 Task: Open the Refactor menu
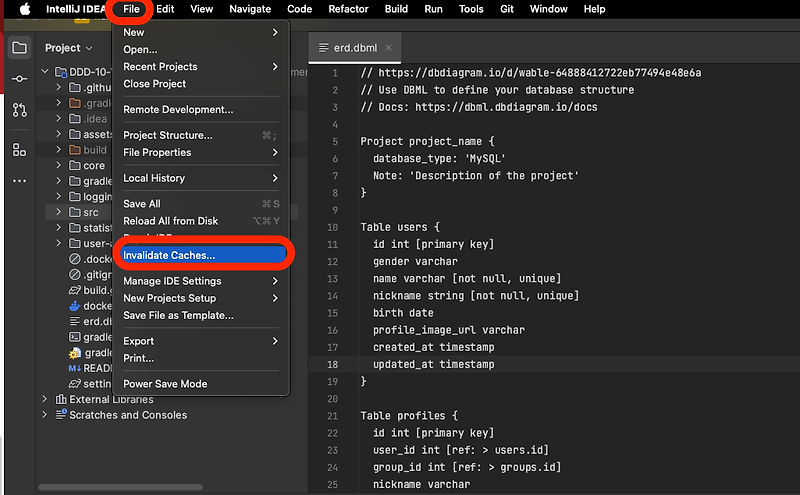tap(348, 9)
